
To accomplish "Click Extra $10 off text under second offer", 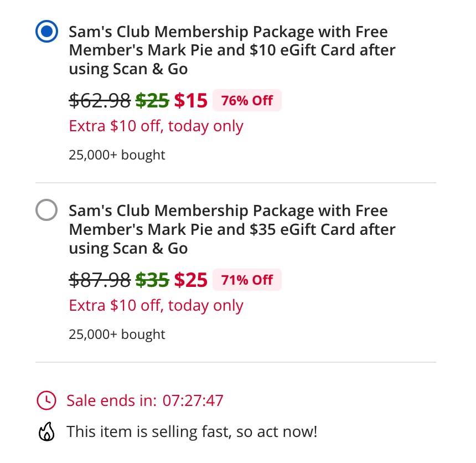I will click(x=156, y=305).
